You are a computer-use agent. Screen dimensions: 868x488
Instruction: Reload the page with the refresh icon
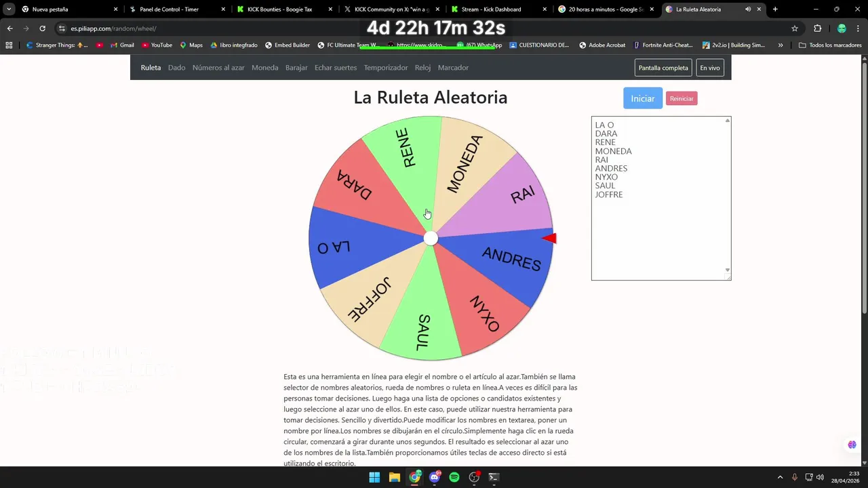42,28
